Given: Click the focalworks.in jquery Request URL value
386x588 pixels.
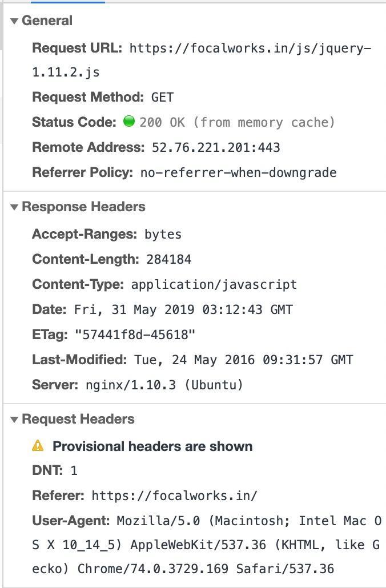Looking at the screenshot, I should [250, 49].
